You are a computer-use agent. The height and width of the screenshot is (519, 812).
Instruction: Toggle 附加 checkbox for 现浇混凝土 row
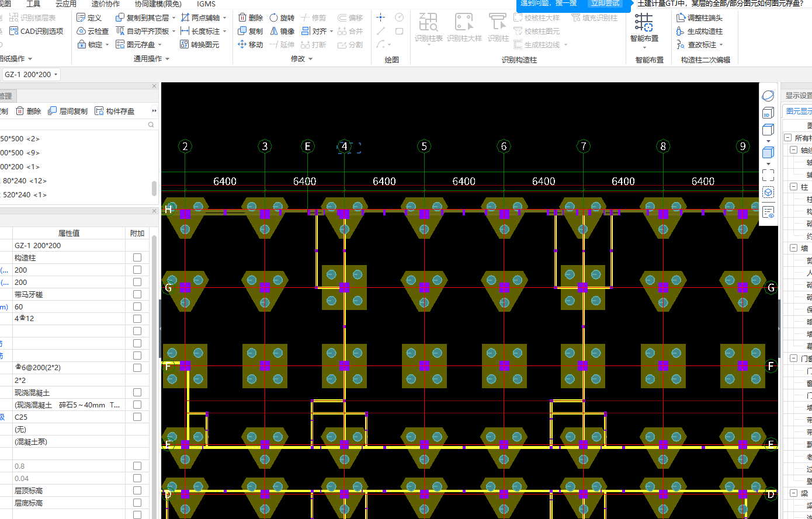[x=137, y=392]
